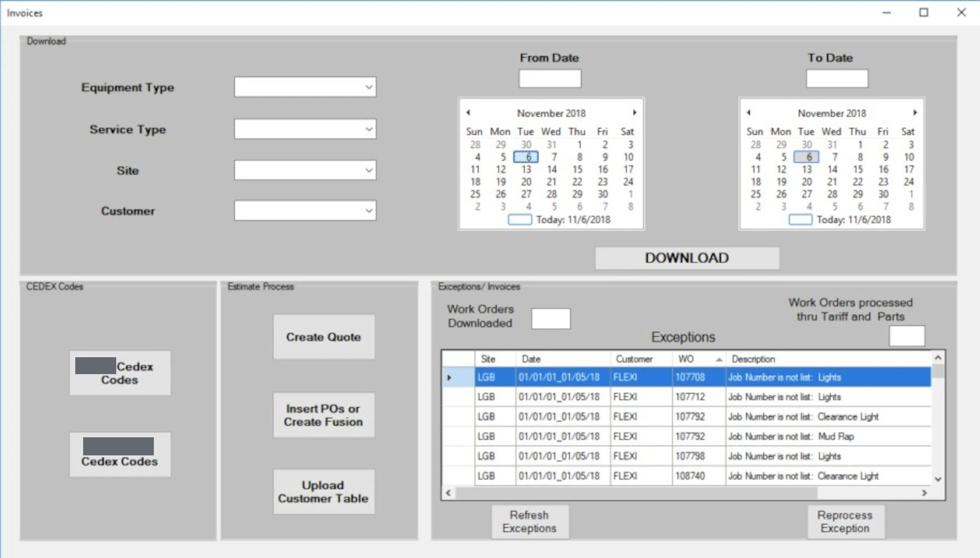Go to next month in To Date calendar
The image size is (980, 558).
[915, 112]
